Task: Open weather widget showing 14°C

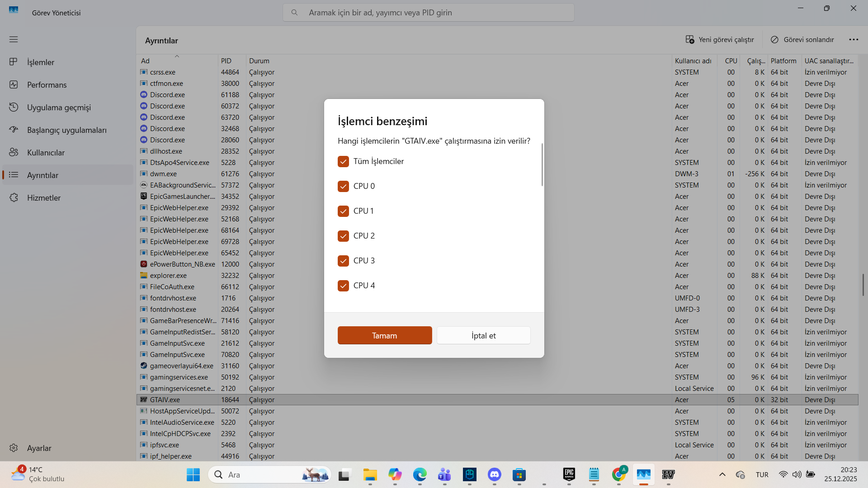Action: (38, 474)
